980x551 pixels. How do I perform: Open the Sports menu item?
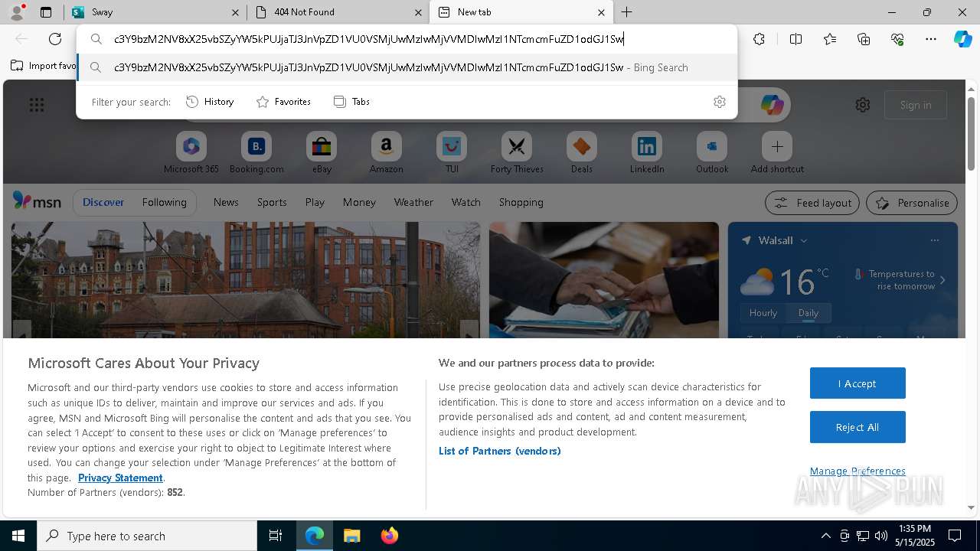pyautogui.click(x=272, y=202)
